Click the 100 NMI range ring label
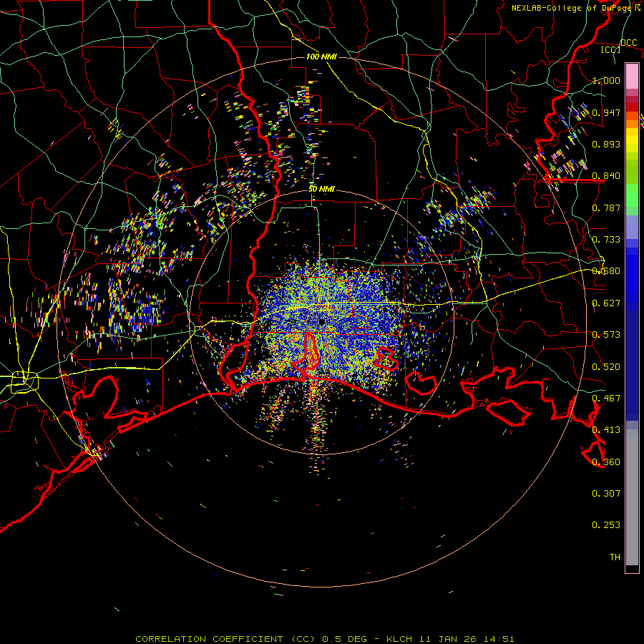 pos(321,57)
